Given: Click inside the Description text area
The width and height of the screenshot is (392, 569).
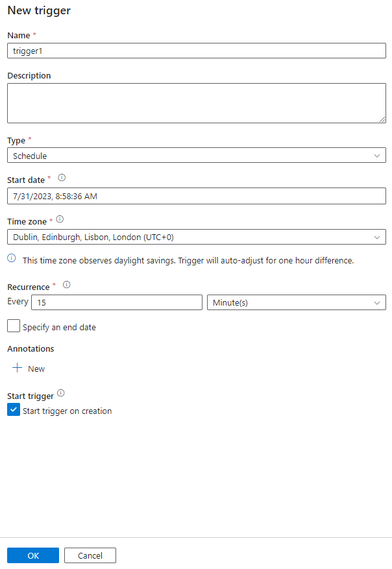Looking at the screenshot, I should [x=195, y=103].
